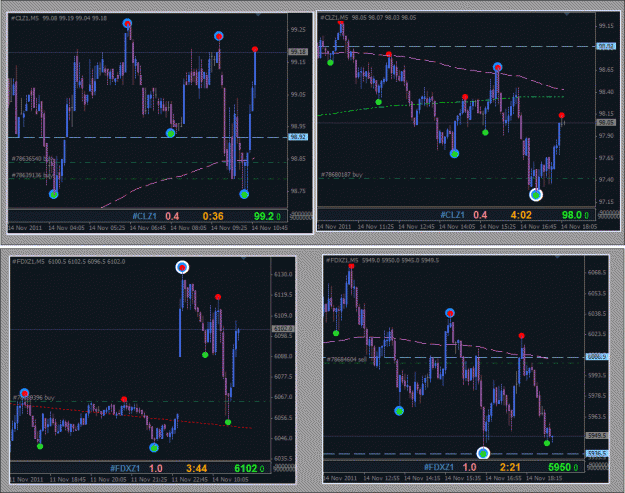Click the chart title '#FDXZ1,M5 6100.5 6102.5 6096.5 6102.0'
Viewport: 625px width, 493px height.
click(69, 261)
